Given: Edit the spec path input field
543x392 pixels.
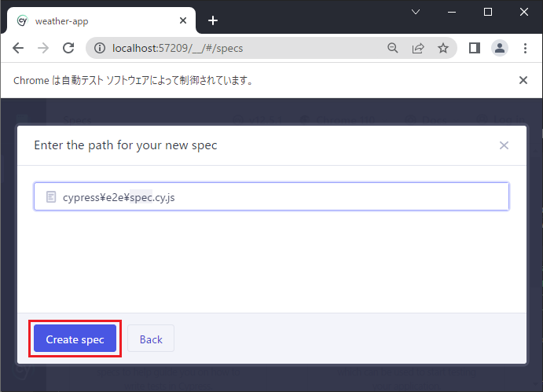Looking at the screenshot, I should (x=271, y=196).
